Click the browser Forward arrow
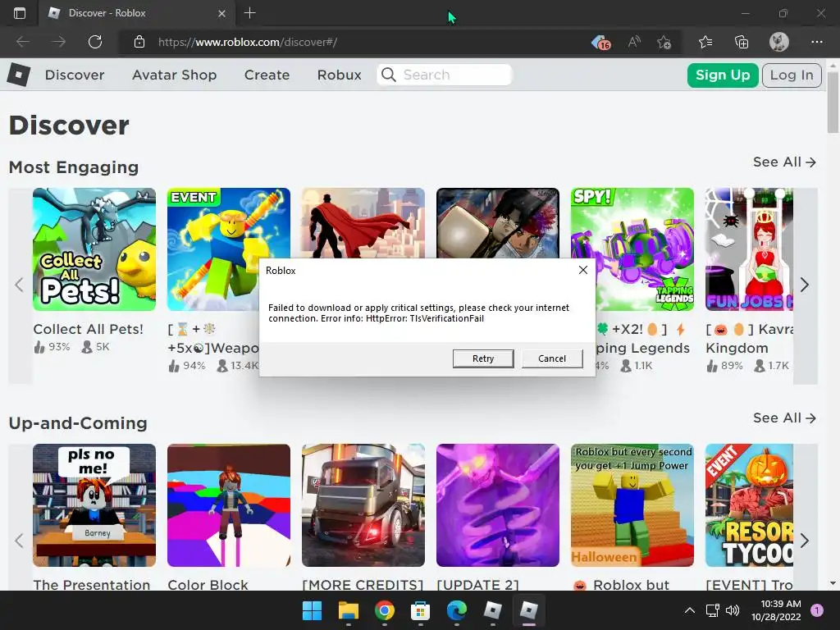 tap(59, 42)
